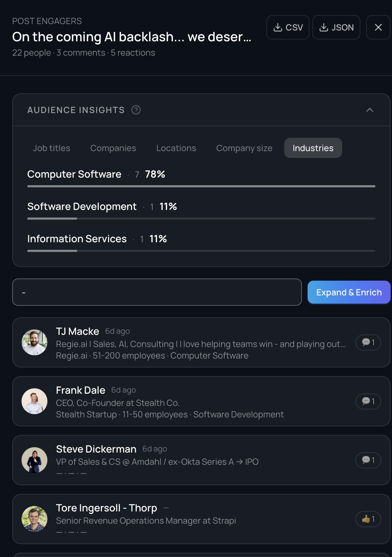Download engagers as JSON
The image size is (392, 557).
pyautogui.click(x=336, y=27)
